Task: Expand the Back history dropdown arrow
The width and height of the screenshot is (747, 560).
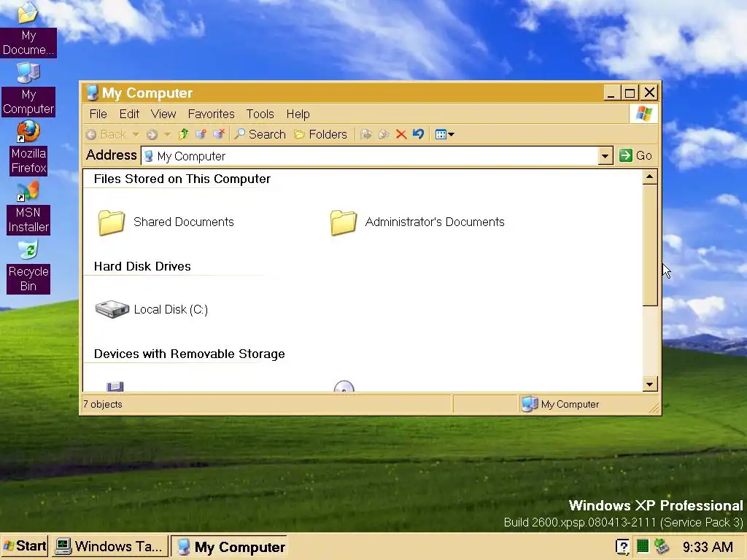Action: pos(136,134)
